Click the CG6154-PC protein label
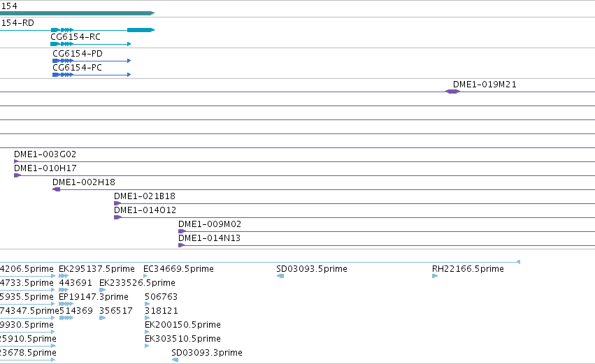 (77, 68)
